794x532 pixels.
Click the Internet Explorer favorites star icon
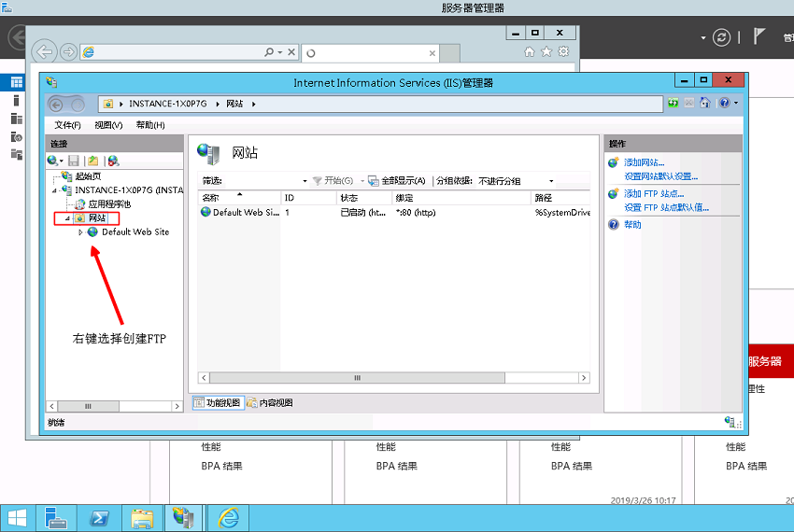[546, 51]
